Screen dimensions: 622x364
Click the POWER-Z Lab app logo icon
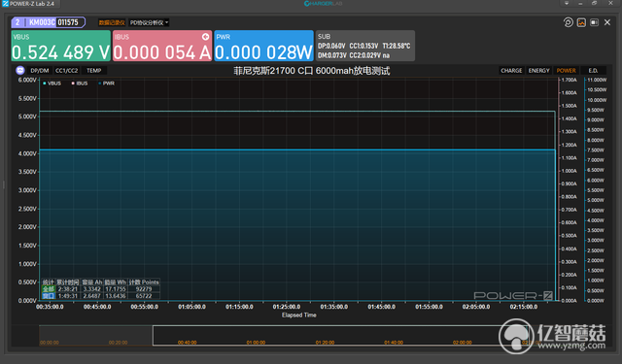coord(5,4)
